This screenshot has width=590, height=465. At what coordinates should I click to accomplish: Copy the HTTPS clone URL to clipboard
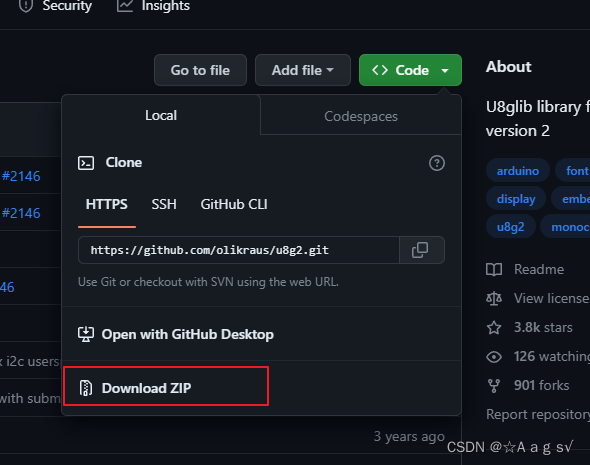click(421, 250)
